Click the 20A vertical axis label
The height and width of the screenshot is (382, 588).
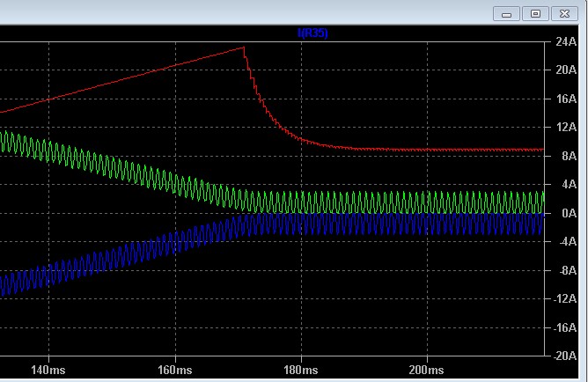566,70
